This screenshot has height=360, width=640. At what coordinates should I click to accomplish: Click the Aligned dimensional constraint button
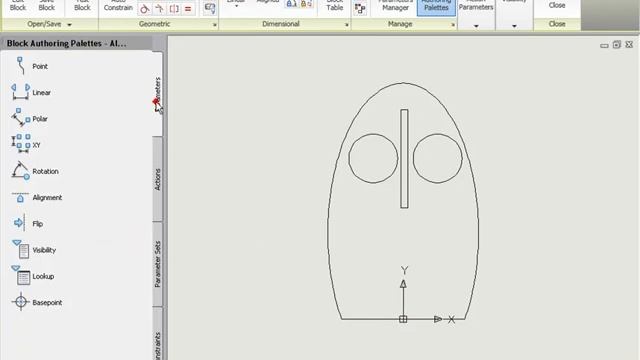coord(267,2)
